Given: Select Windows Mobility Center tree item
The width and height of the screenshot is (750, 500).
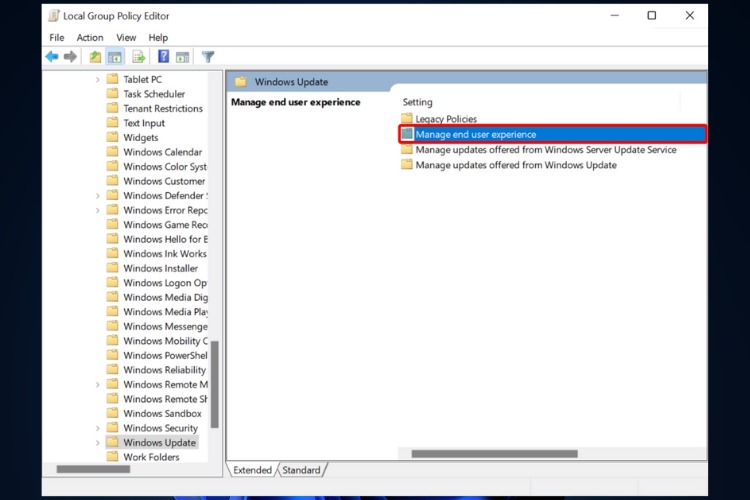Looking at the screenshot, I should (x=165, y=341).
